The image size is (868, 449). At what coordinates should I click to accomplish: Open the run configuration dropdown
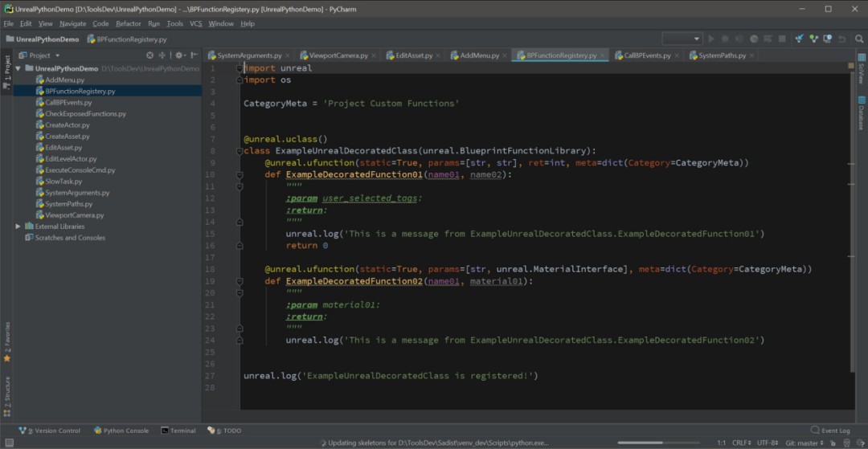pyautogui.click(x=682, y=39)
